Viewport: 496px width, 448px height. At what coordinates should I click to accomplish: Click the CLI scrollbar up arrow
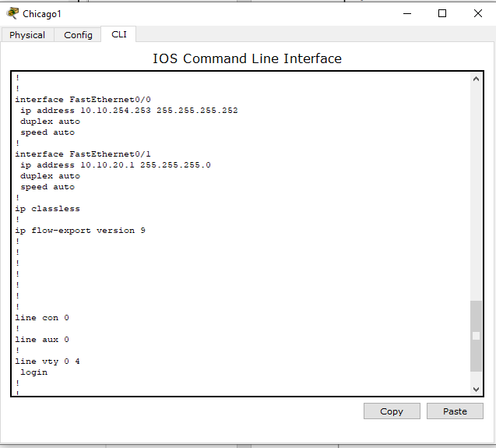click(x=476, y=79)
